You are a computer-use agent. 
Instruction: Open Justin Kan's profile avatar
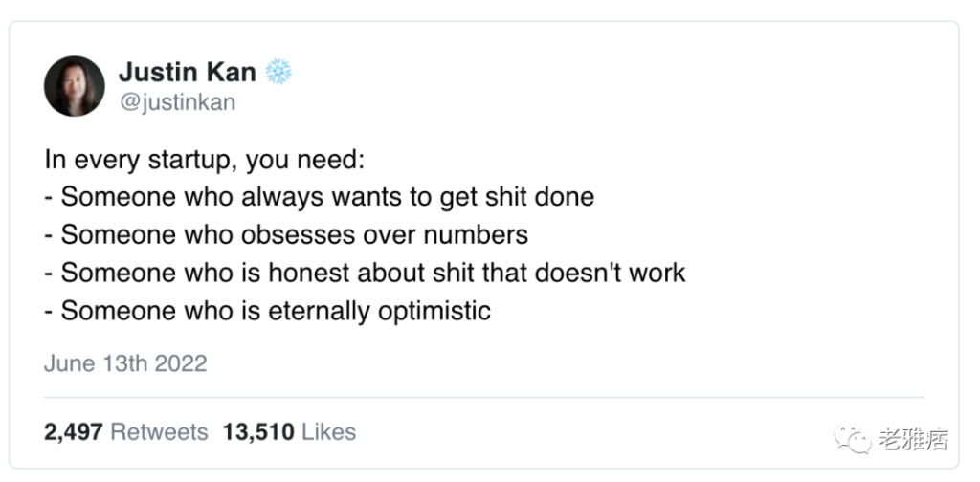pos(75,86)
